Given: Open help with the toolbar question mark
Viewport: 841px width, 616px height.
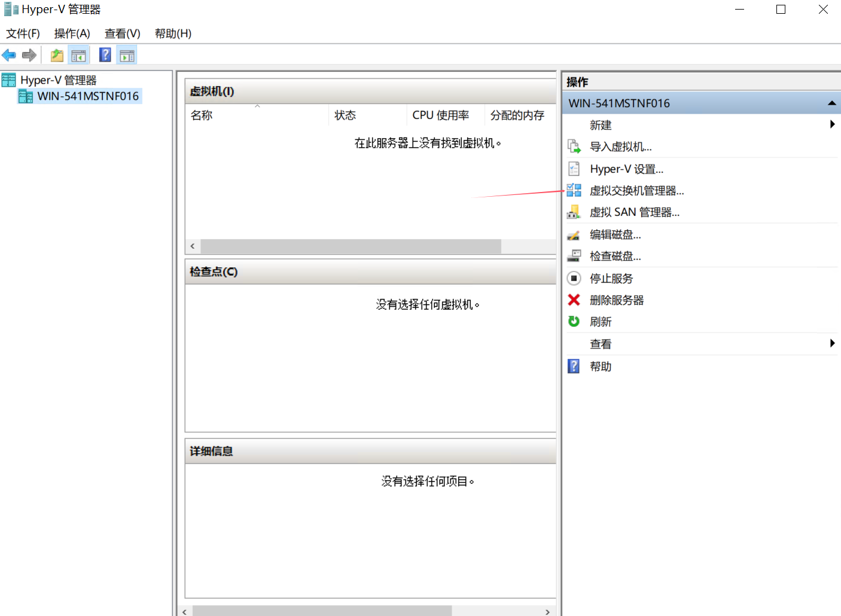Looking at the screenshot, I should (x=105, y=55).
